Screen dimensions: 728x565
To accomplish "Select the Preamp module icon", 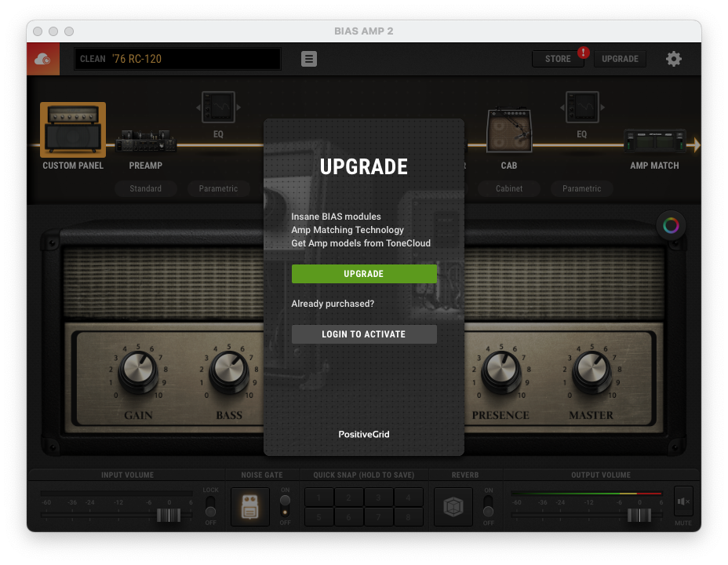I will point(146,140).
